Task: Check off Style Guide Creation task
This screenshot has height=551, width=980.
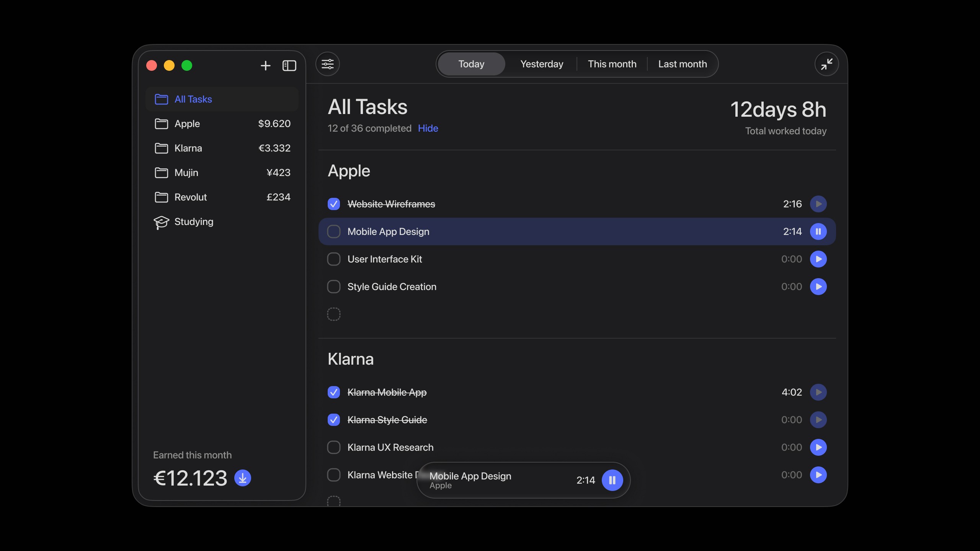Action: [334, 287]
